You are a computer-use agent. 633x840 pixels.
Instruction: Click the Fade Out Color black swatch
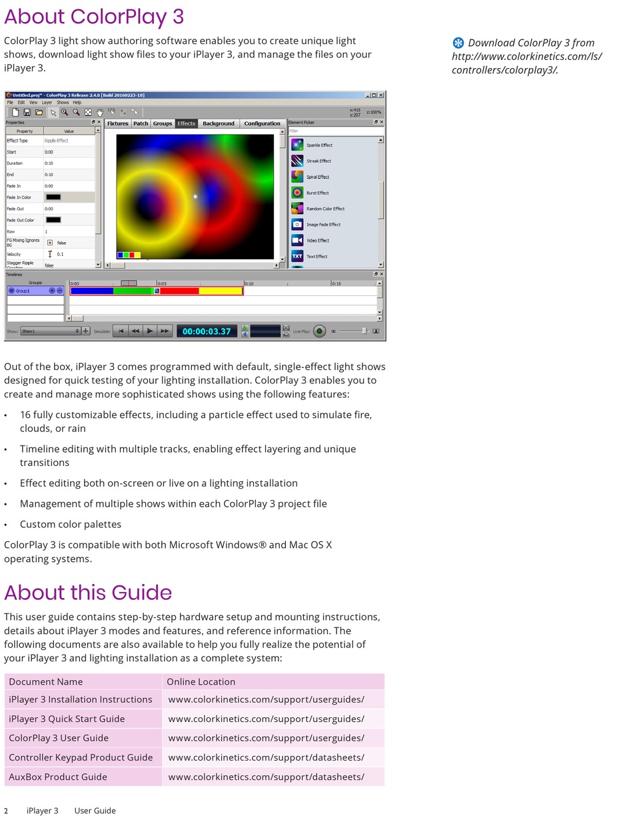click(53, 220)
